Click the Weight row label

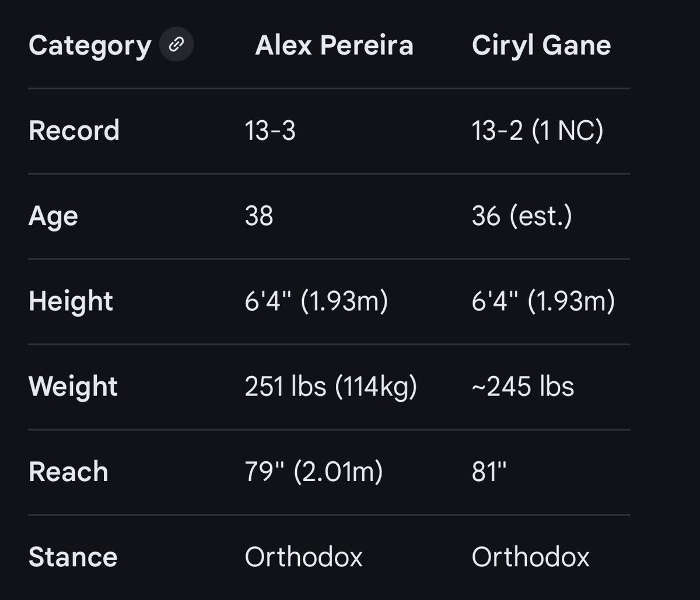pos(73,387)
